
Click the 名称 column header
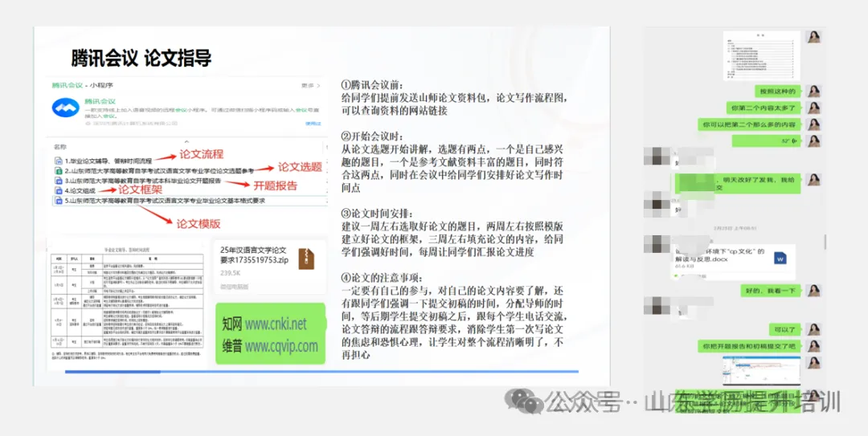click(x=60, y=147)
